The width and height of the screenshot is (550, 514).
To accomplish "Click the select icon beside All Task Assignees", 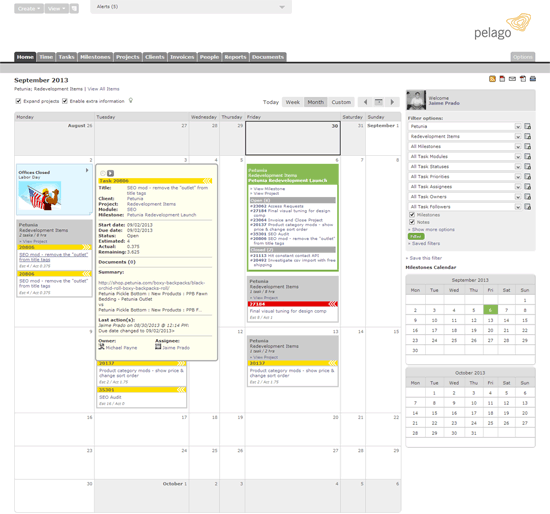I will (x=527, y=187).
